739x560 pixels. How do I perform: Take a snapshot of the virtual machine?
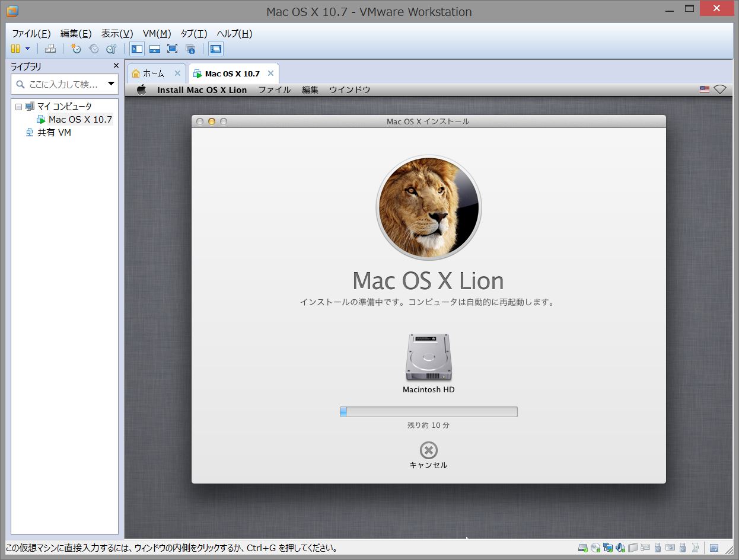tap(76, 49)
